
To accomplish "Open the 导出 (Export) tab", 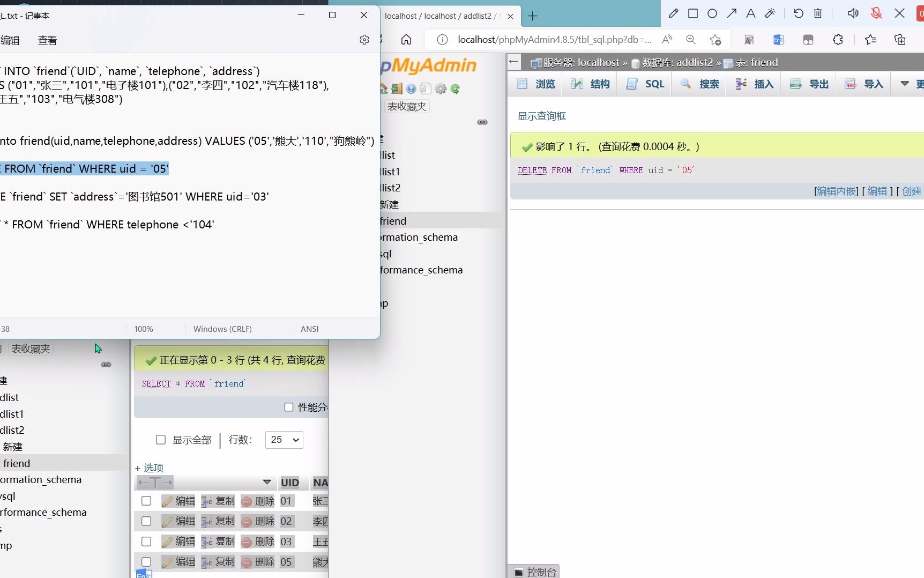I will 809,84.
